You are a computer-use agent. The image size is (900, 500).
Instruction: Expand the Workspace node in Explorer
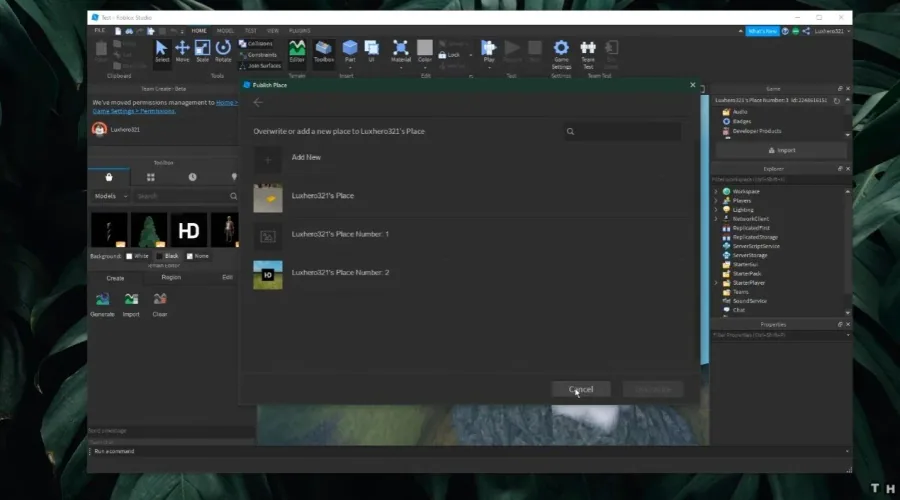716,192
